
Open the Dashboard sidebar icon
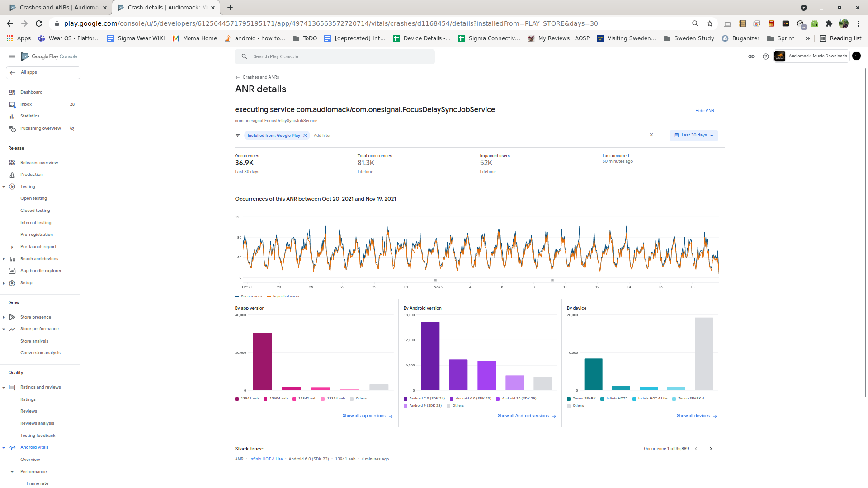[12, 92]
